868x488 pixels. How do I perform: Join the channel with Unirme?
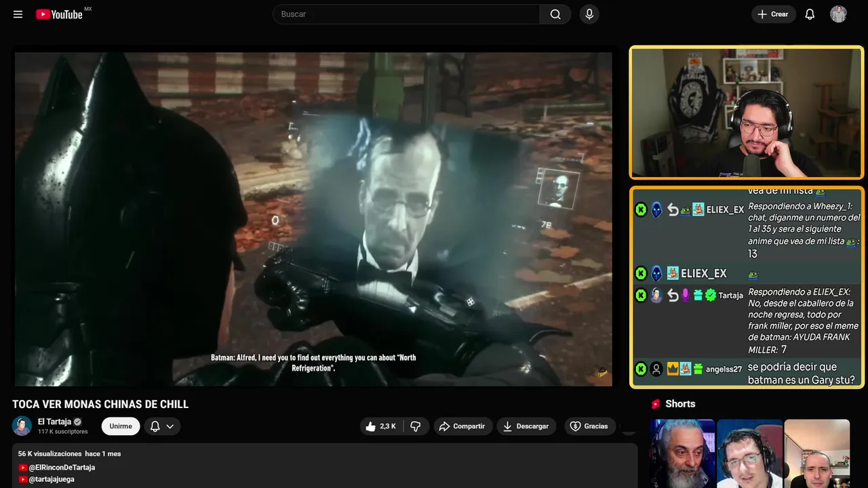point(121,426)
